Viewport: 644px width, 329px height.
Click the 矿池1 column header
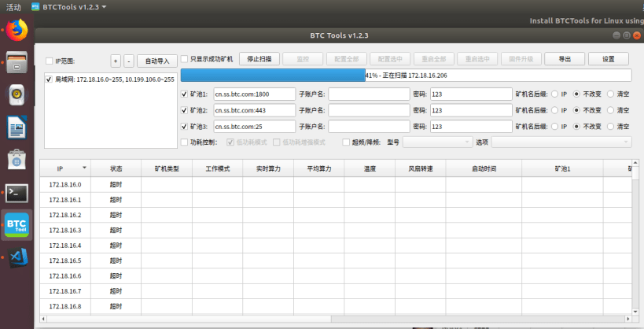(x=562, y=168)
